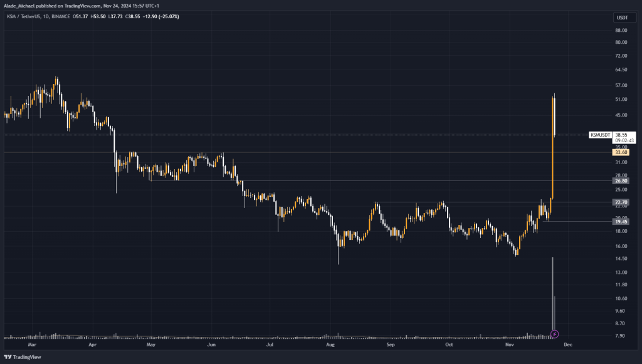Screen dimensions: 642x364
Task: Select the 26.80 horizontal line label
Action: (x=621, y=180)
